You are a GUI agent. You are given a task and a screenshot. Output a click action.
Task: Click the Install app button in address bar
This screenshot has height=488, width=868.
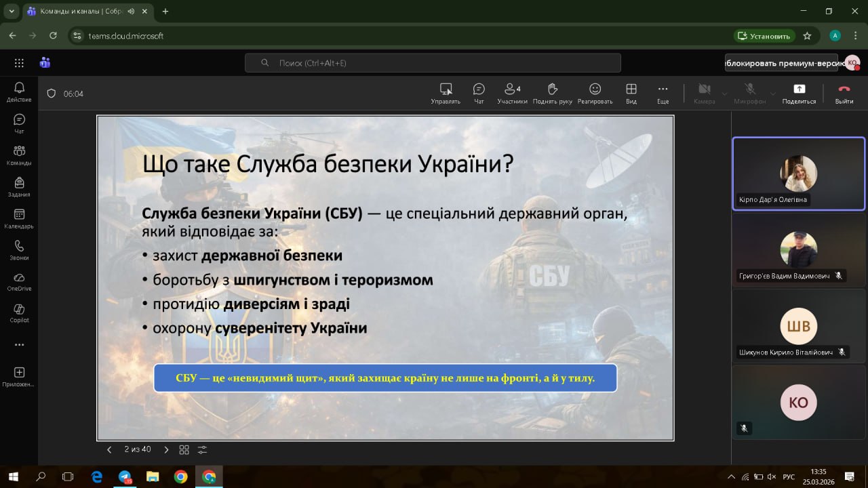pyautogui.click(x=764, y=36)
